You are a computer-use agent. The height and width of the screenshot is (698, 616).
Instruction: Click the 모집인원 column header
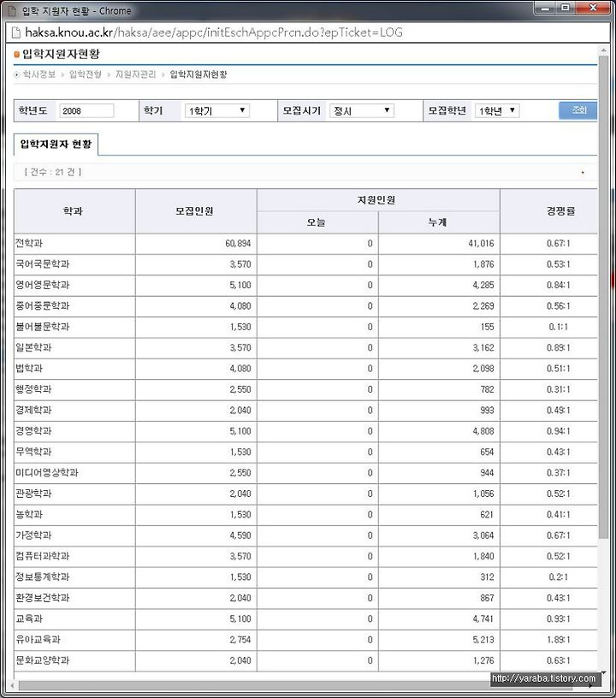click(x=196, y=211)
